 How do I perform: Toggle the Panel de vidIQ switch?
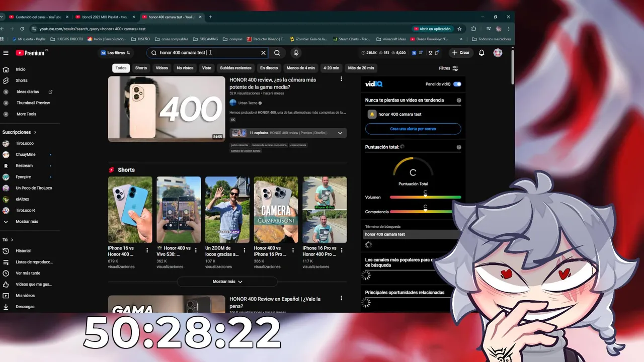[457, 84]
